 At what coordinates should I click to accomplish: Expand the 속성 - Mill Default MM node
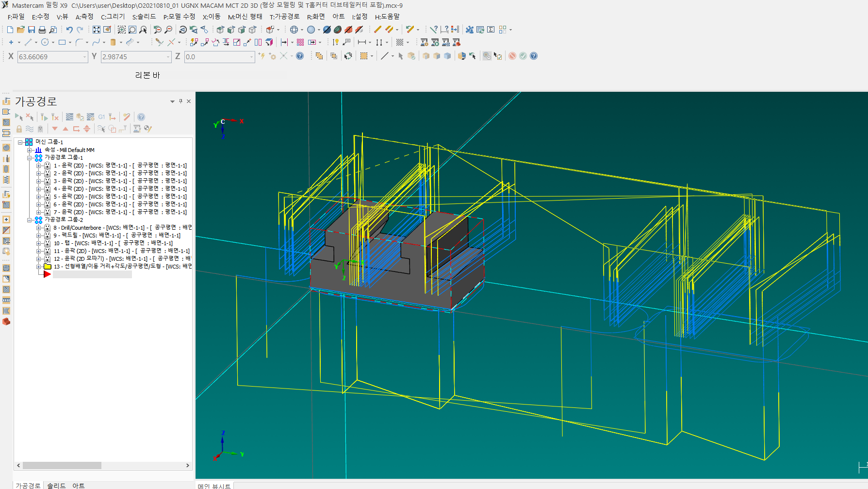(x=30, y=150)
